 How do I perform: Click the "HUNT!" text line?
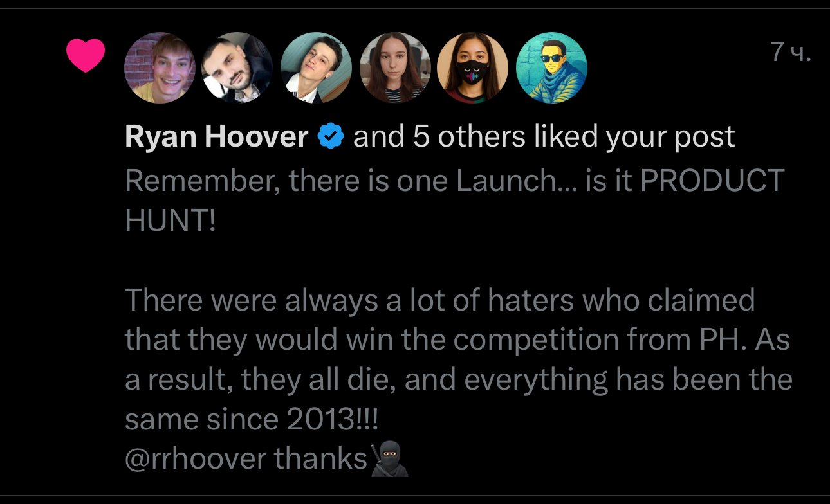point(171,221)
